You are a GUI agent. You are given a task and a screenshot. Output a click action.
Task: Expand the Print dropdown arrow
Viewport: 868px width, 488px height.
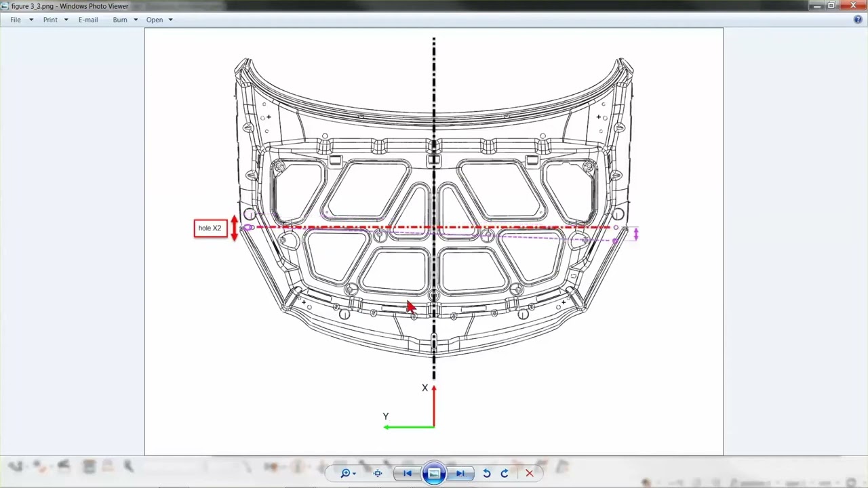click(66, 20)
